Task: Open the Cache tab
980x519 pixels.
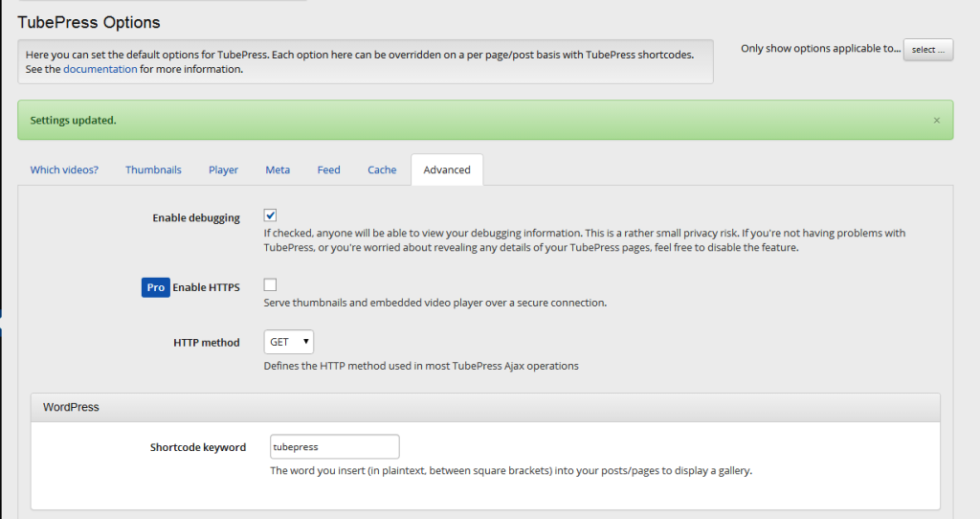Action: click(382, 170)
